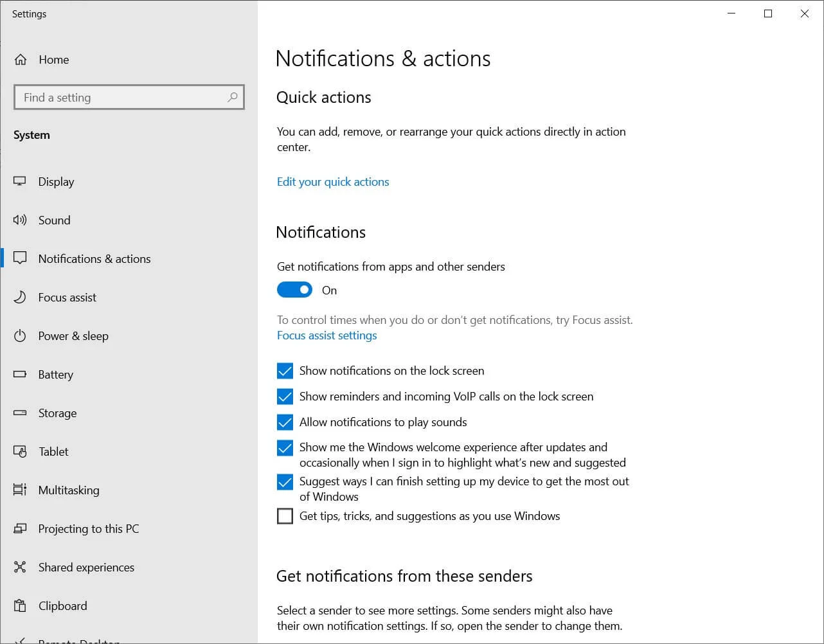This screenshot has width=824, height=644.
Task: Click the Power & sleep icon
Action: click(20, 335)
